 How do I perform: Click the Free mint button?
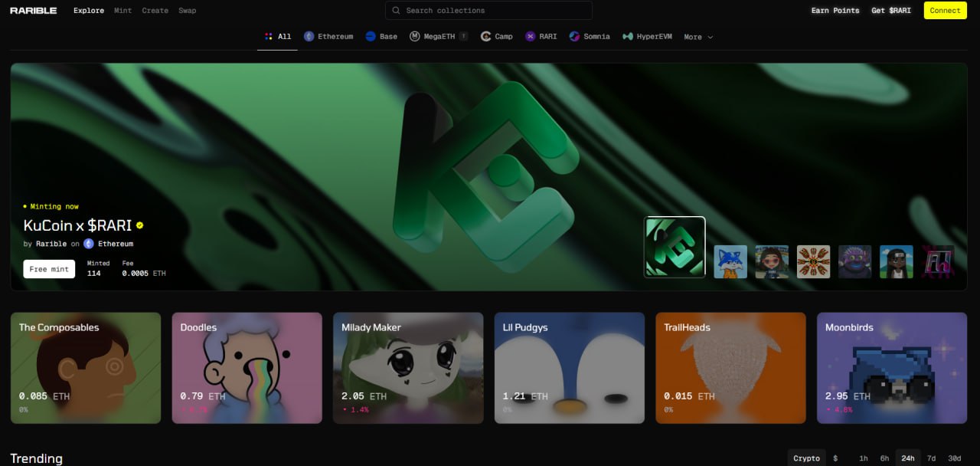click(49, 269)
